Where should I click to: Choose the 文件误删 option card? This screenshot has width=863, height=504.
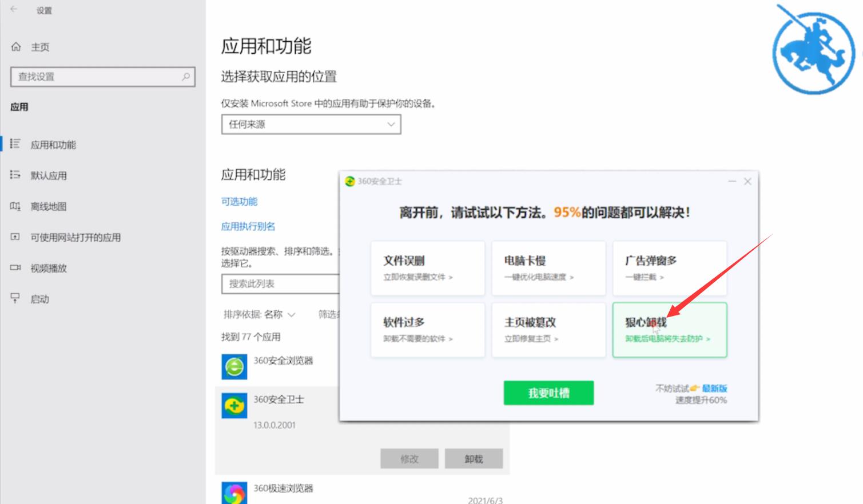coord(428,268)
